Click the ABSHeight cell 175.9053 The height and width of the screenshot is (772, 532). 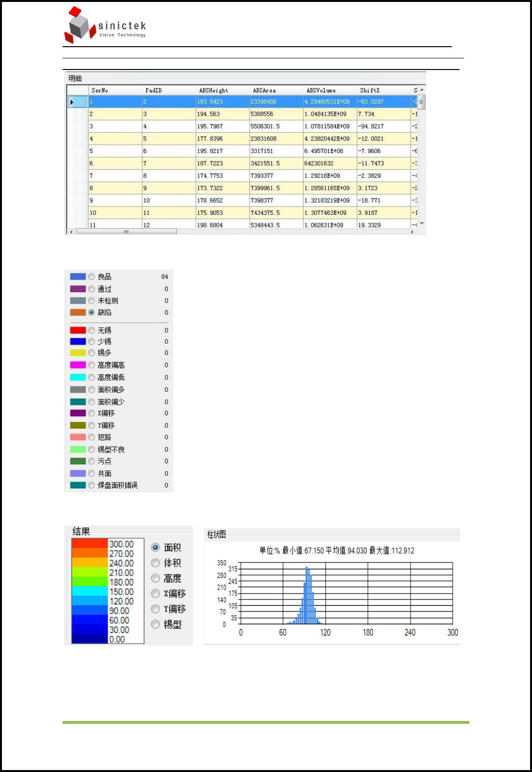coord(223,213)
